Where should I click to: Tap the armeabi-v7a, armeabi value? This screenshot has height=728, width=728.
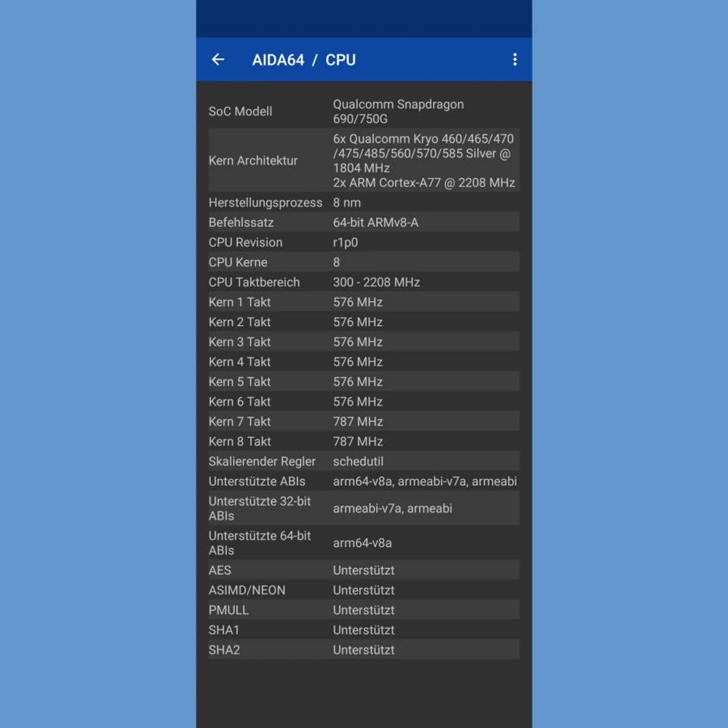(x=392, y=509)
